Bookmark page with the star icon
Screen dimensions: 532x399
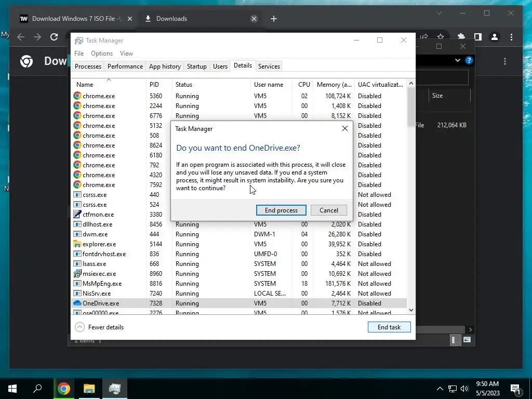pyautogui.click(x=441, y=37)
